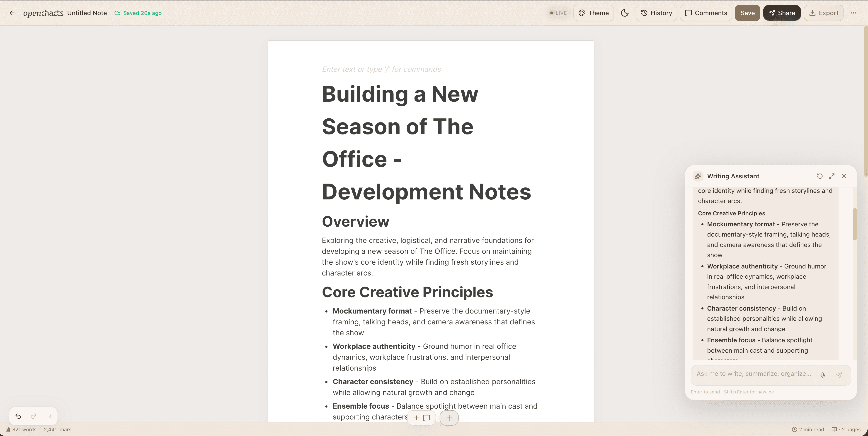This screenshot has width=868, height=436.
Task: Click Ensemble focus in assistant reply
Action: [731, 340]
